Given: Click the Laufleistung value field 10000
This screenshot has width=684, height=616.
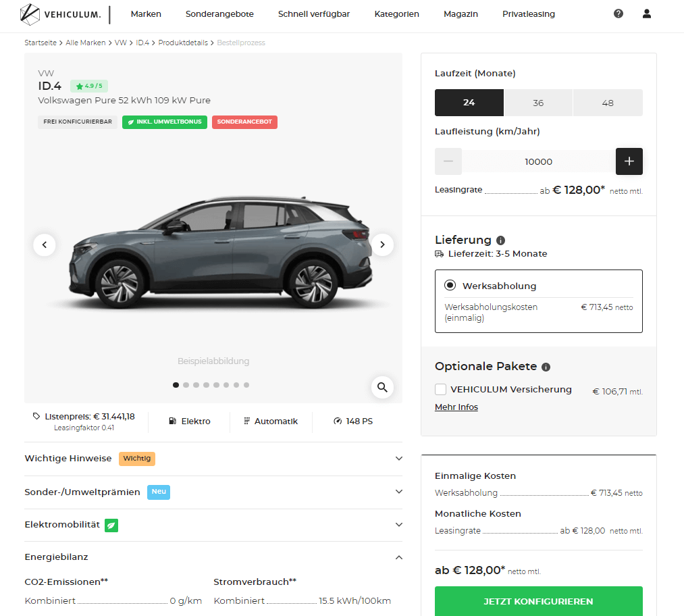Looking at the screenshot, I should (x=538, y=161).
